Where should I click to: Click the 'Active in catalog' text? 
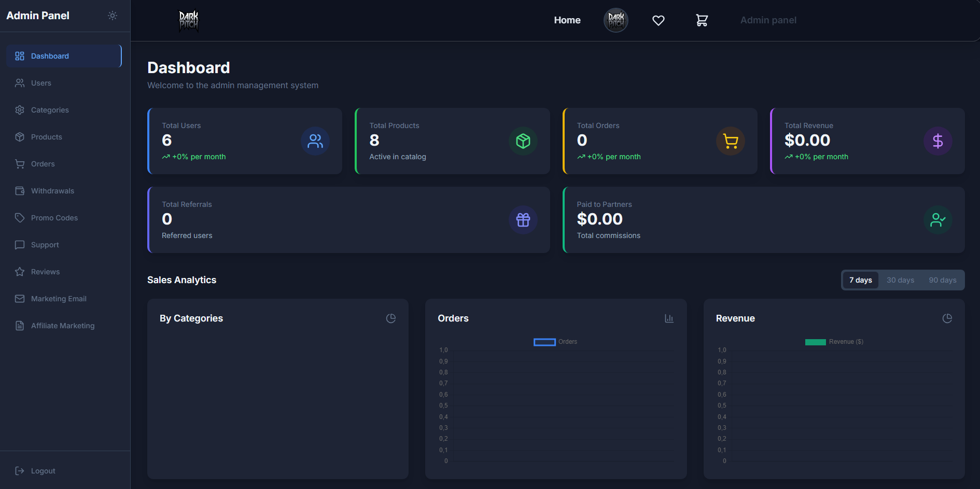tap(398, 157)
